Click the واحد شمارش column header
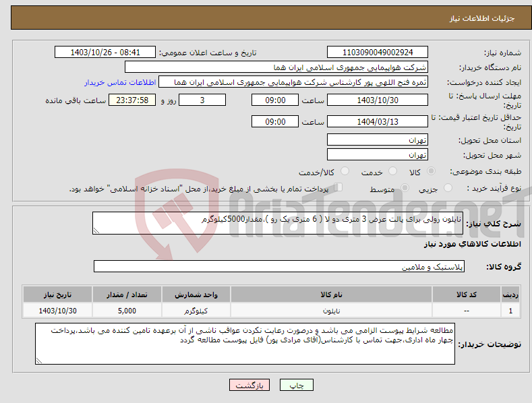 click(196, 294)
